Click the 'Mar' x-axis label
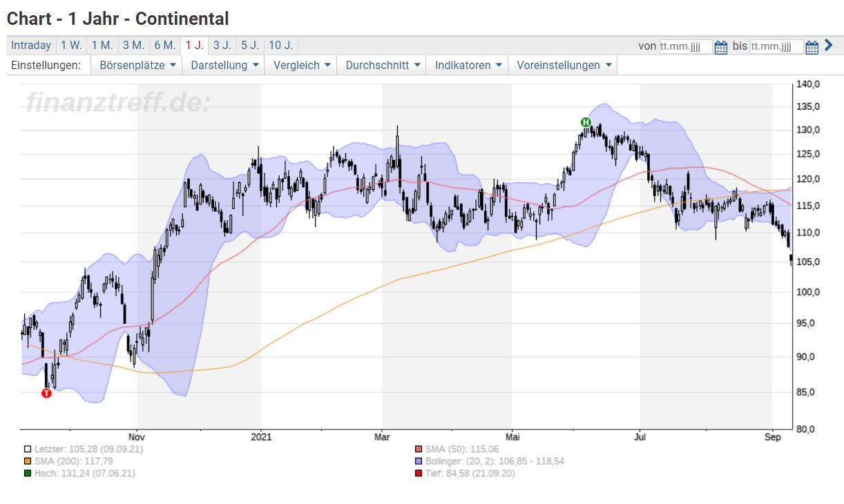Image resolution: width=844 pixels, height=504 pixels. click(x=382, y=437)
